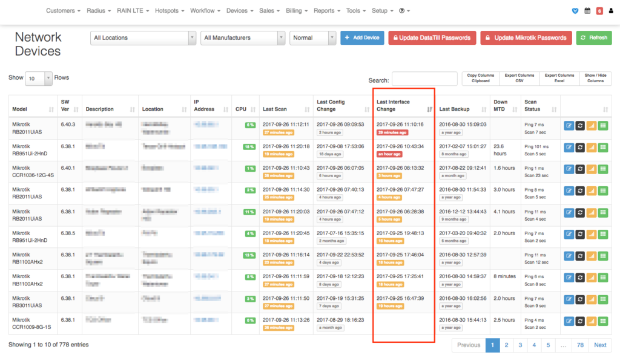Rescan the RB2011UiAS device with 4.1 hours down
This screenshot has height=364, width=620.
point(580,213)
